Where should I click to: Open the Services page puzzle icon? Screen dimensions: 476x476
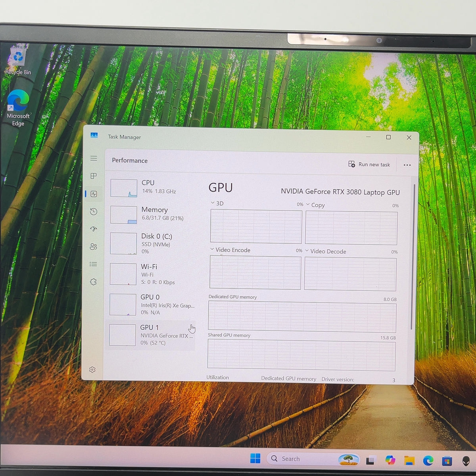94,282
